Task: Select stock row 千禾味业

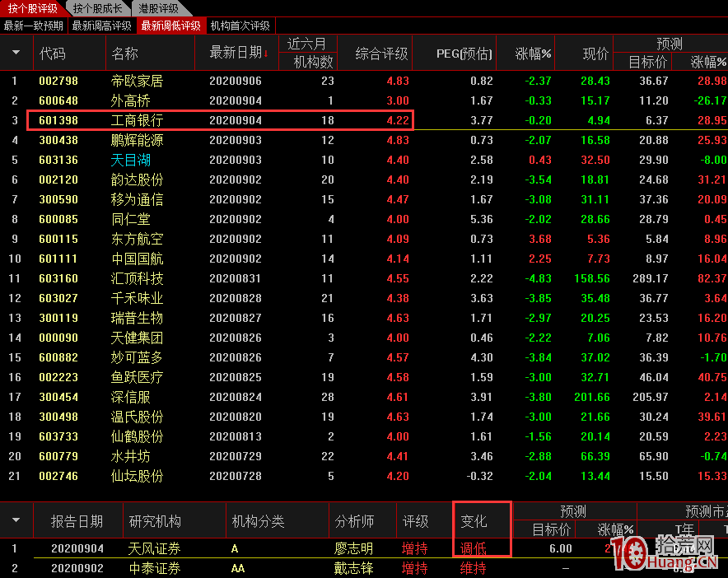Action: [364, 298]
